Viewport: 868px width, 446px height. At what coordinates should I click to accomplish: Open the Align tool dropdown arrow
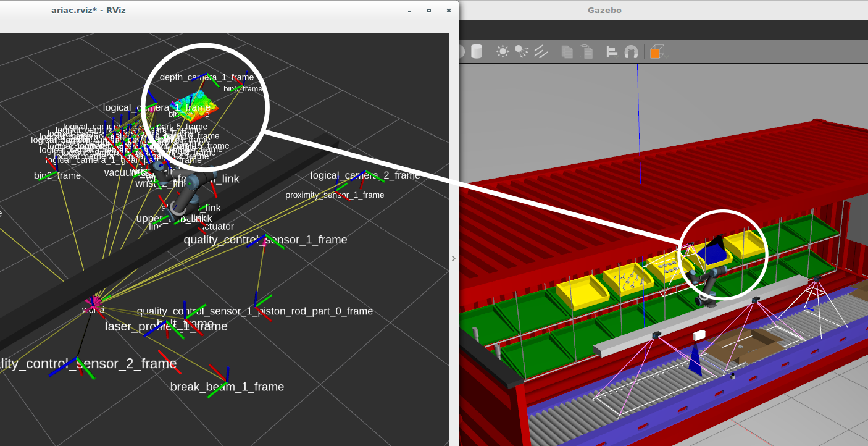617,57
